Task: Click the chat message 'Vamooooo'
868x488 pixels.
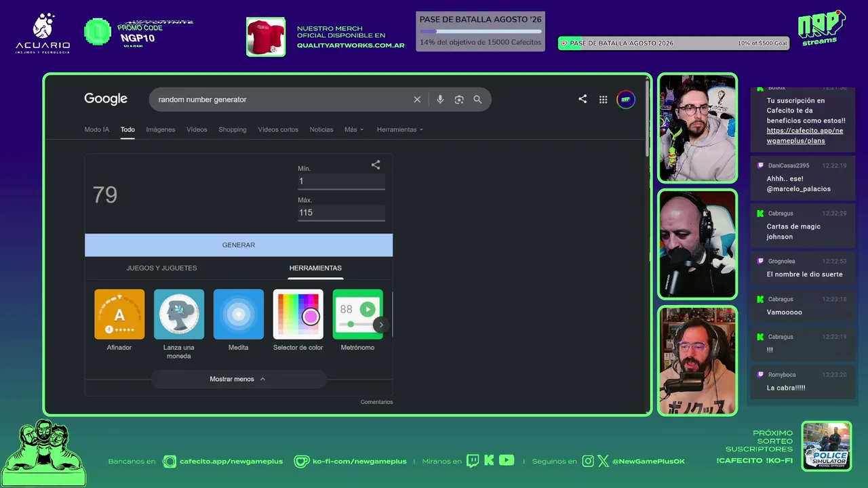Action: (x=785, y=312)
